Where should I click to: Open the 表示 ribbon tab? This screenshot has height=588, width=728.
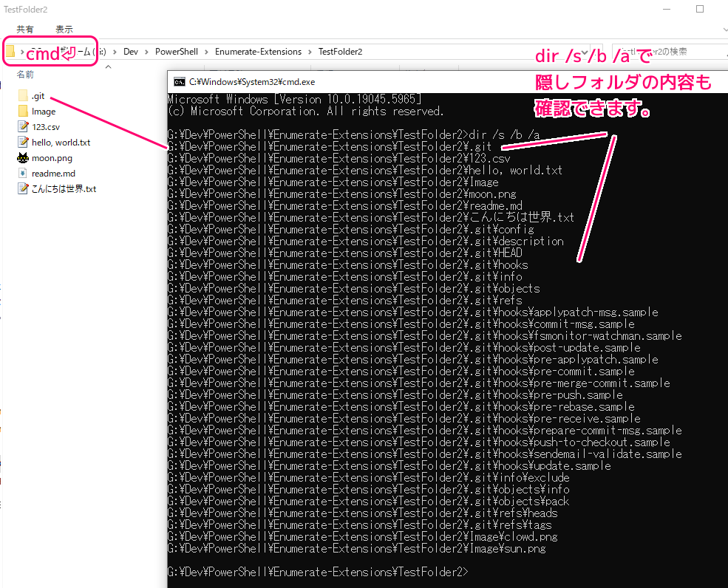coord(64,30)
